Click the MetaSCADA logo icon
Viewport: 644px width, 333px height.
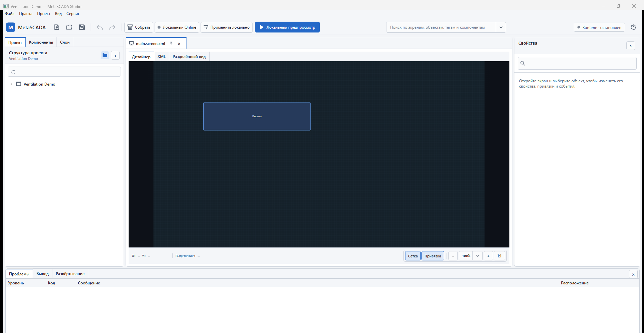[x=11, y=27]
